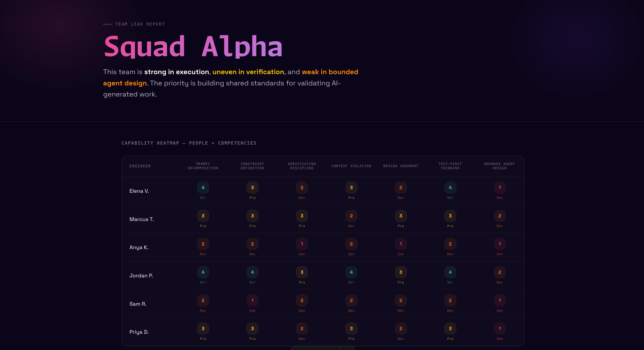Click the 'strong in execution' highlighted phrase
Screen dimensions: 644x350
tap(176, 72)
